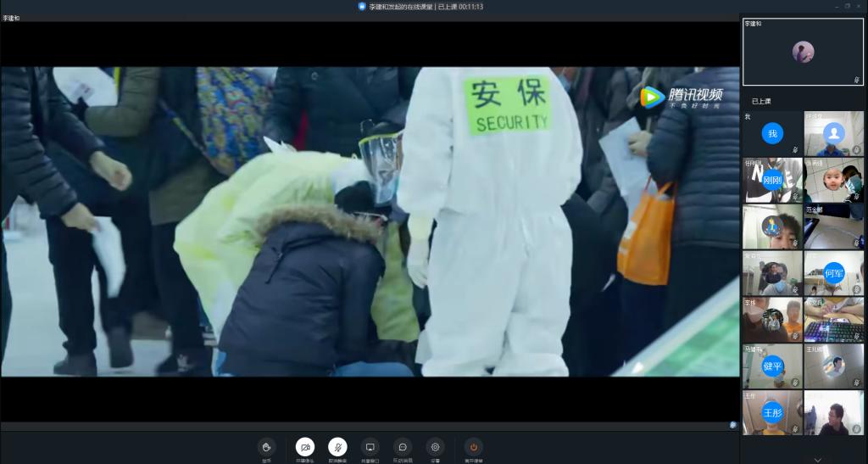Screen dimensions: 868x464
Task: Click the video progress bar below the video
Action: click(364, 425)
